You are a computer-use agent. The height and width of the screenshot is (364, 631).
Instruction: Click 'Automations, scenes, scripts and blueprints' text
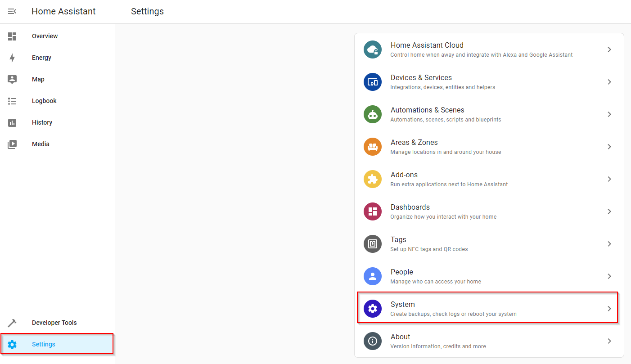pyautogui.click(x=446, y=120)
